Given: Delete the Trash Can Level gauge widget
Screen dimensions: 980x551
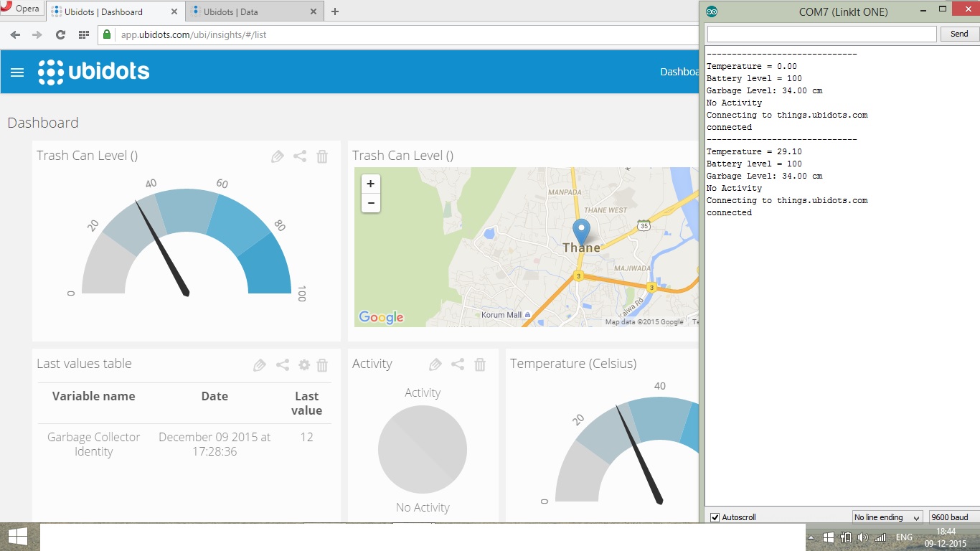Looking at the screenshot, I should click(x=322, y=156).
